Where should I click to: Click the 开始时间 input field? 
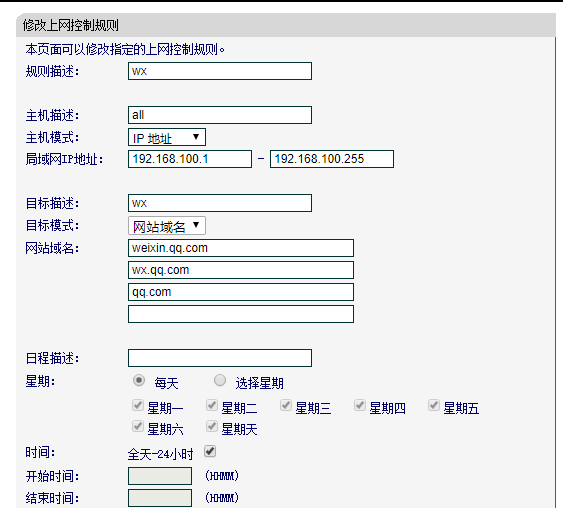(160, 476)
